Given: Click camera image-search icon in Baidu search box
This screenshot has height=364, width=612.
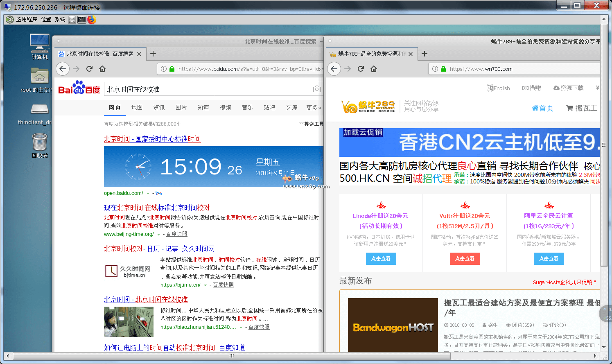Looking at the screenshot, I should click(x=316, y=89).
